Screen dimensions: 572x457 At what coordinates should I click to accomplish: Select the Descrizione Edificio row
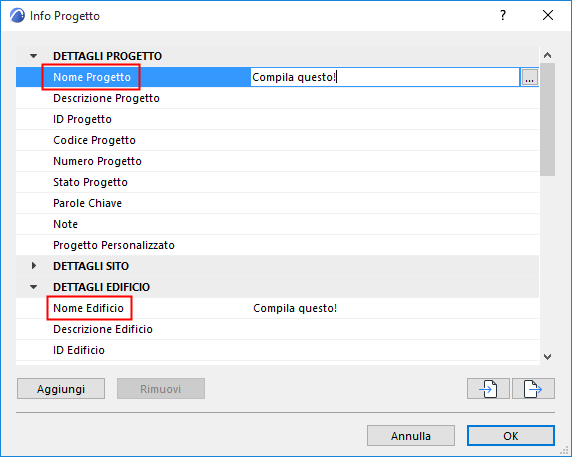[x=277, y=329]
